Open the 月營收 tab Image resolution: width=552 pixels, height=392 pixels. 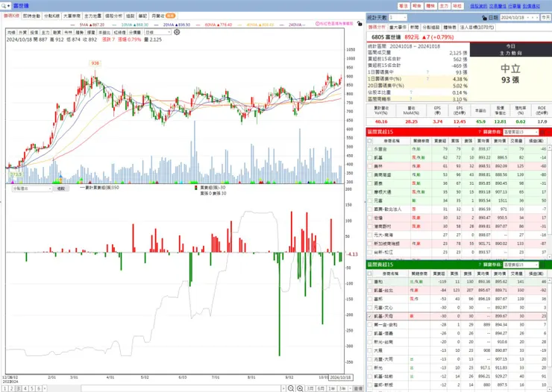tap(163, 16)
